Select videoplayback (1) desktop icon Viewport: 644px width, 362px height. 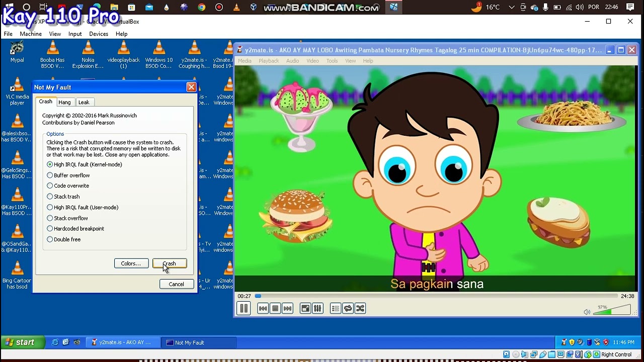click(x=123, y=54)
